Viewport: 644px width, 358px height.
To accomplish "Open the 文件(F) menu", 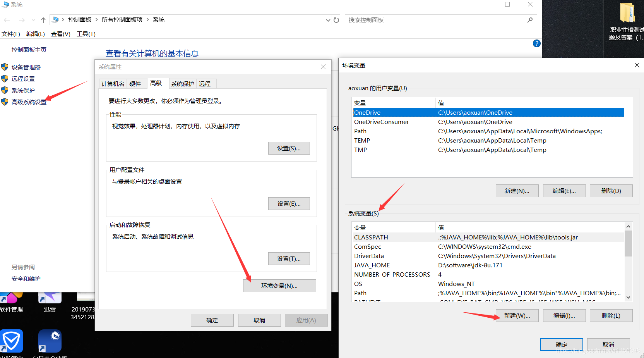I will point(11,34).
